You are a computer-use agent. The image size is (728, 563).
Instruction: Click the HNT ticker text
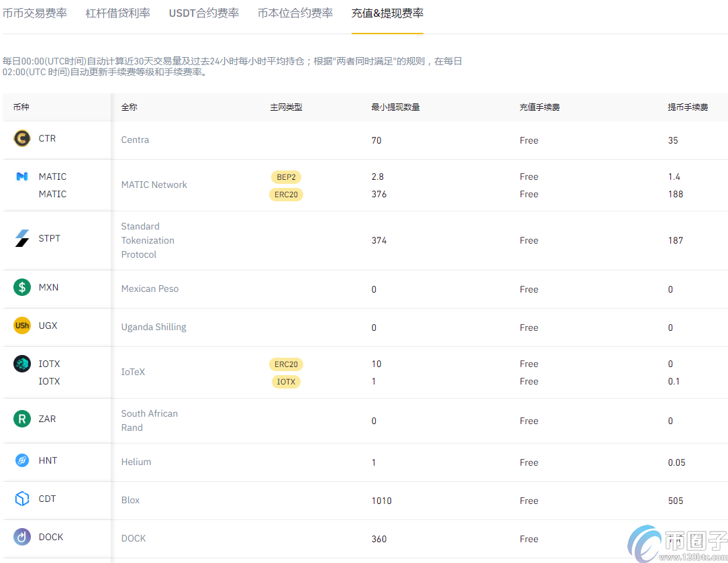tap(48, 460)
